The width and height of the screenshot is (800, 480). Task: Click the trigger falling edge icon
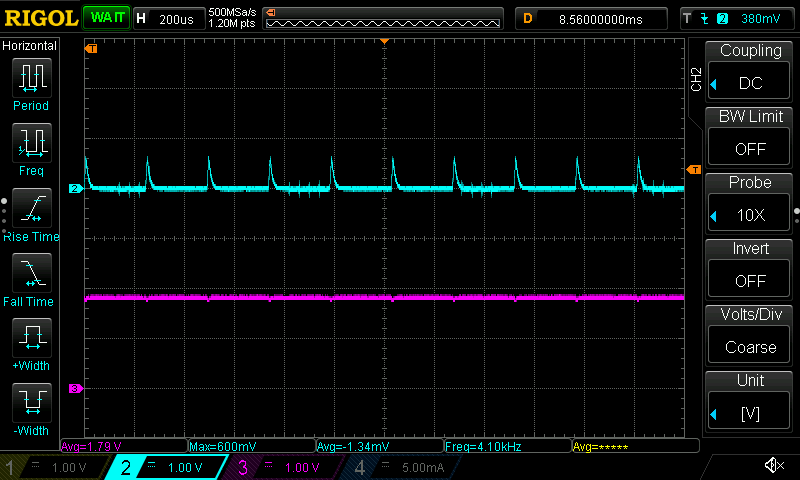pos(705,19)
